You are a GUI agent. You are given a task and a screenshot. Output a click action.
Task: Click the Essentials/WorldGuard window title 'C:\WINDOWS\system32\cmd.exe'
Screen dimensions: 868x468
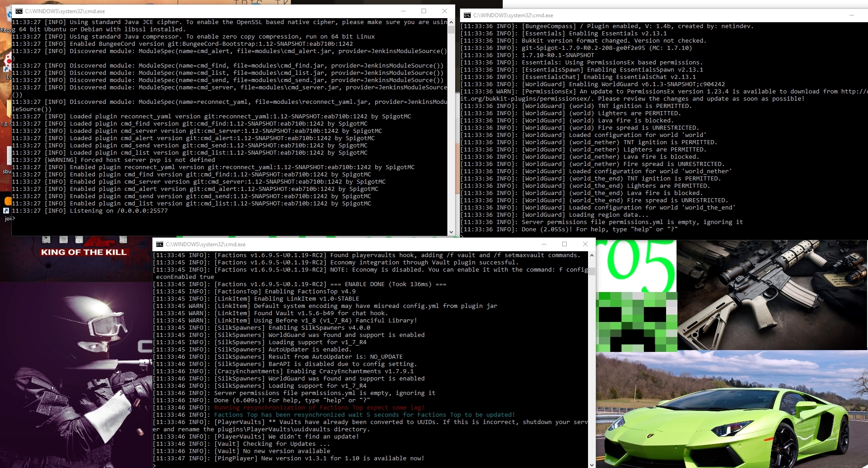coord(513,15)
